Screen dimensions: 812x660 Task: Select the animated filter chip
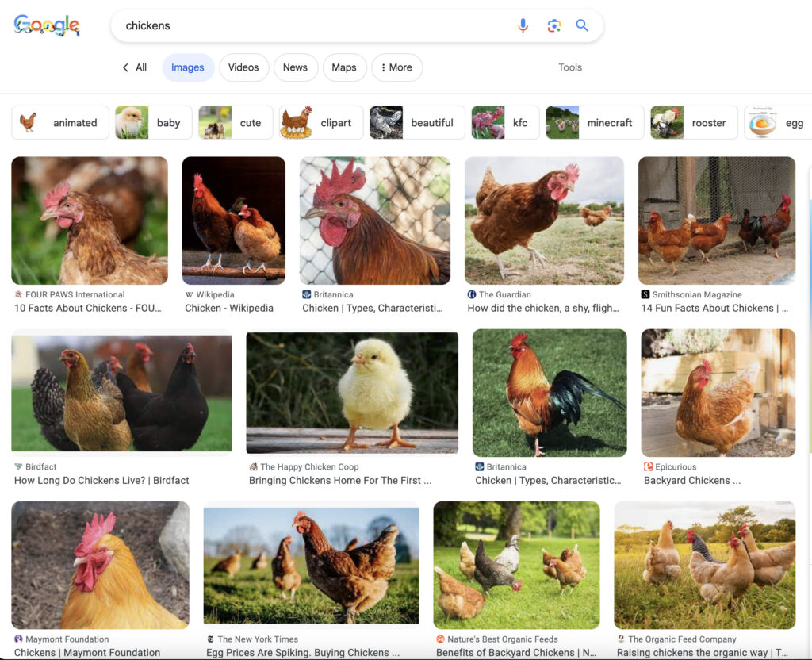(60, 123)
